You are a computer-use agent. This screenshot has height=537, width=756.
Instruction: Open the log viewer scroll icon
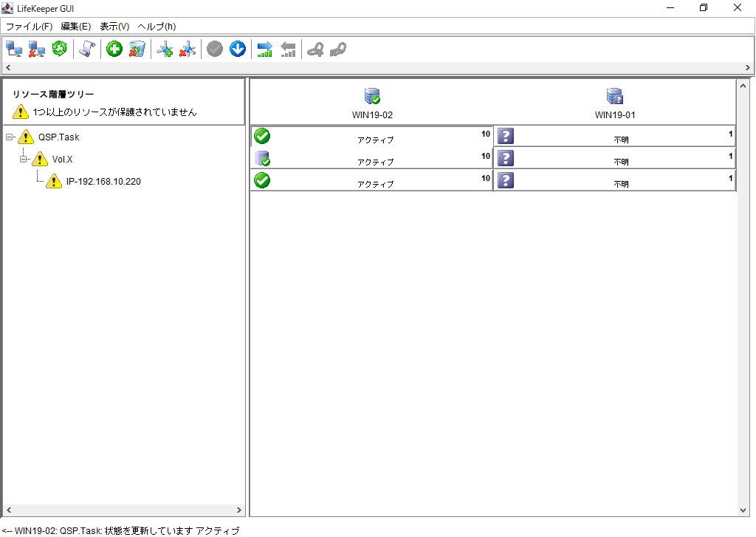[x=87, y=49]
